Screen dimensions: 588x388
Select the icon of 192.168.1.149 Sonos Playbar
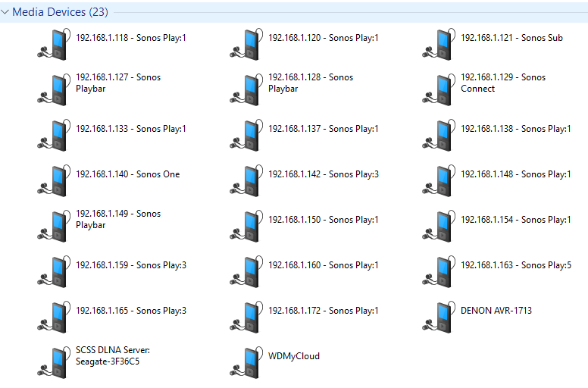click(x=54, y=226)
